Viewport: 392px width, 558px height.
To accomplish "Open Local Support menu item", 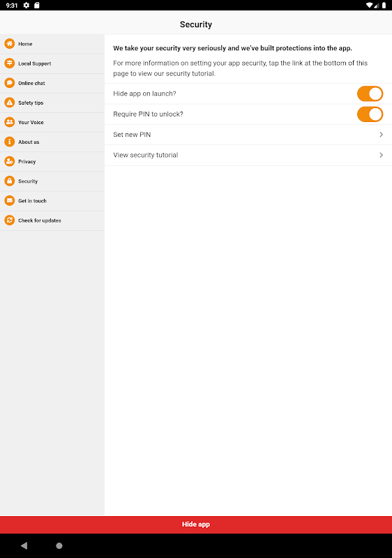I will (52, 63).
